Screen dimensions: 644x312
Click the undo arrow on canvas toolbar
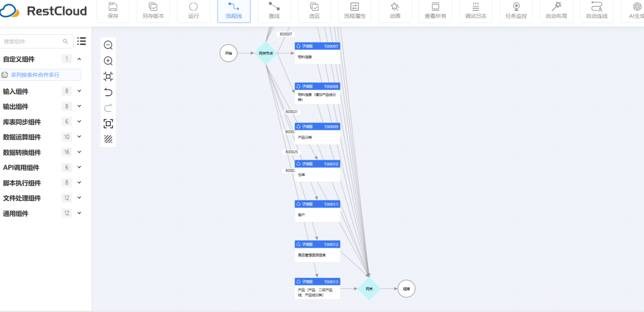[x=108, y=92]
